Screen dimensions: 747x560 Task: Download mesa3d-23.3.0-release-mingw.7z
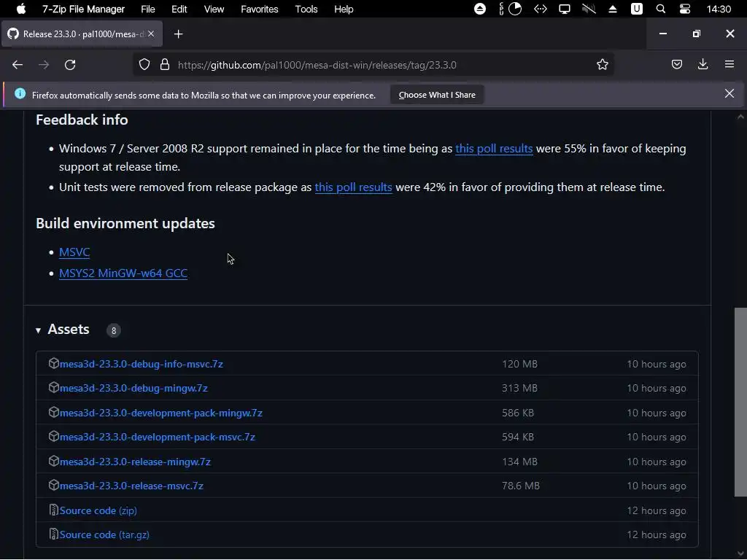point(135,462)
